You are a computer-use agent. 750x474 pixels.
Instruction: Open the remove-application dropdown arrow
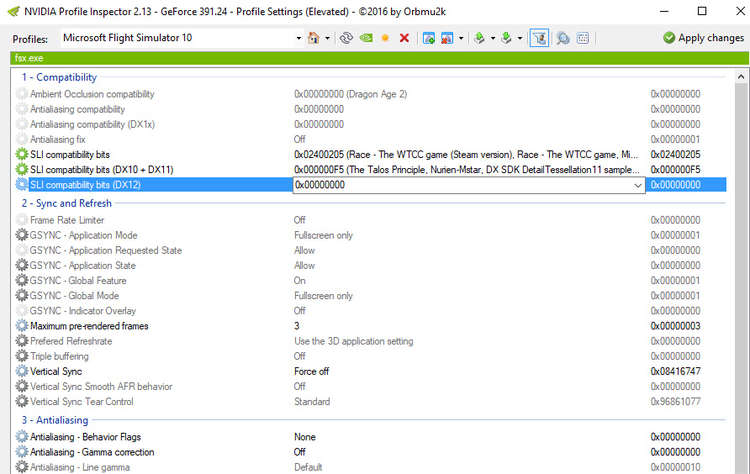pyautogui.click(x=461, y=38)
